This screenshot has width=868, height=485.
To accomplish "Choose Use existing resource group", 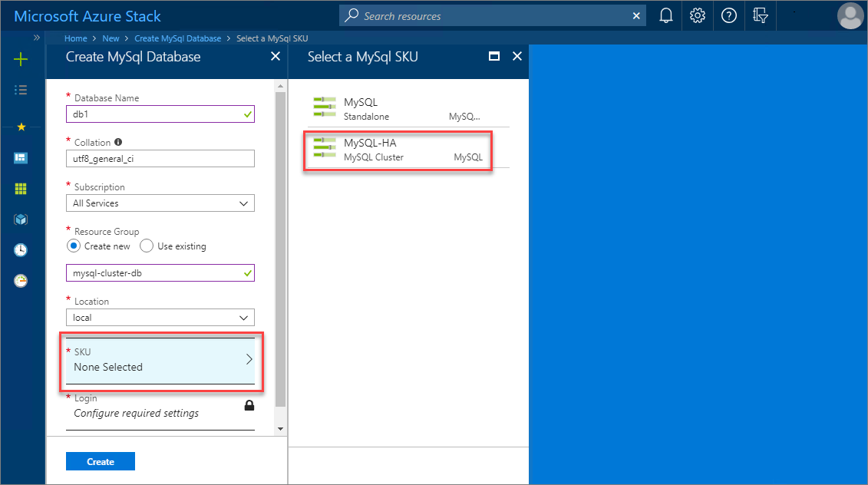I will 146,246.
